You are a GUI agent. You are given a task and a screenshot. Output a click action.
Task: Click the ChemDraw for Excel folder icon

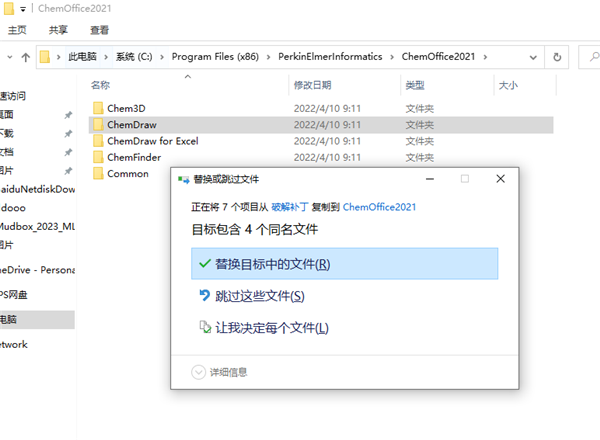tap(98, 141)
